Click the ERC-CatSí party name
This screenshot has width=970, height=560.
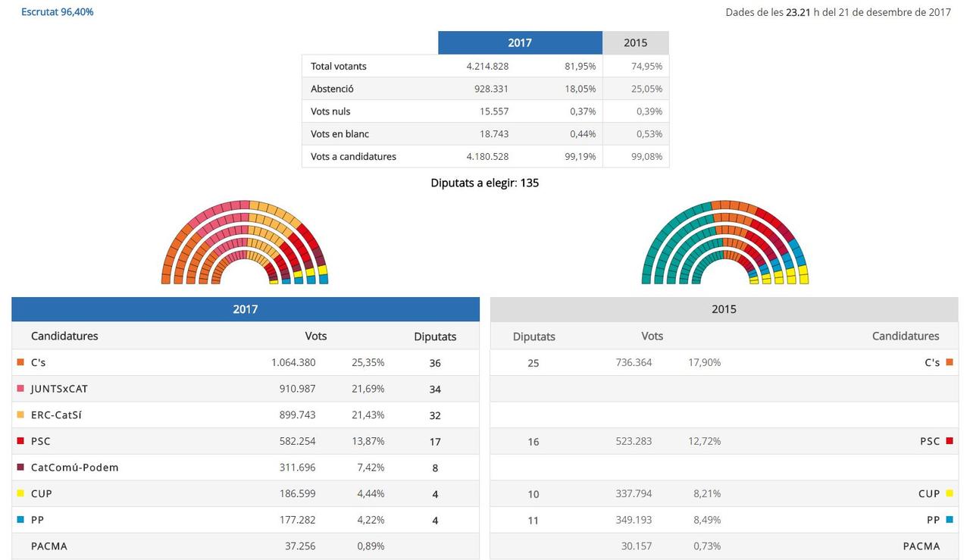tap(57, 415)
